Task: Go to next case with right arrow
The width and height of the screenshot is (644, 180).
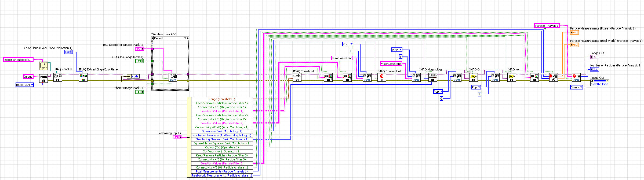Action: click(188, 38)
